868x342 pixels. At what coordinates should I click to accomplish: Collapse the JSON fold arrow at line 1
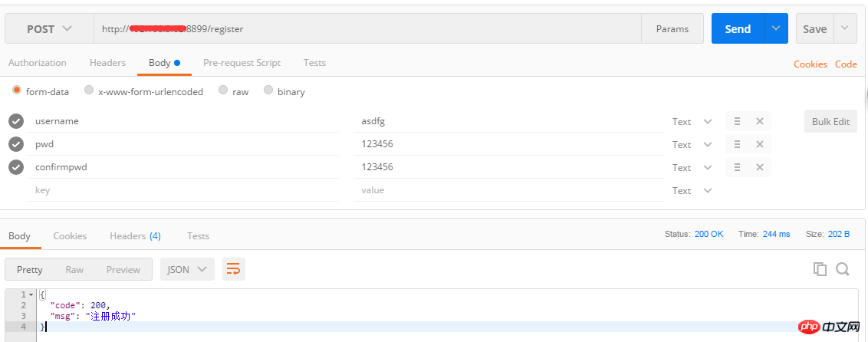tap(31, 294)
